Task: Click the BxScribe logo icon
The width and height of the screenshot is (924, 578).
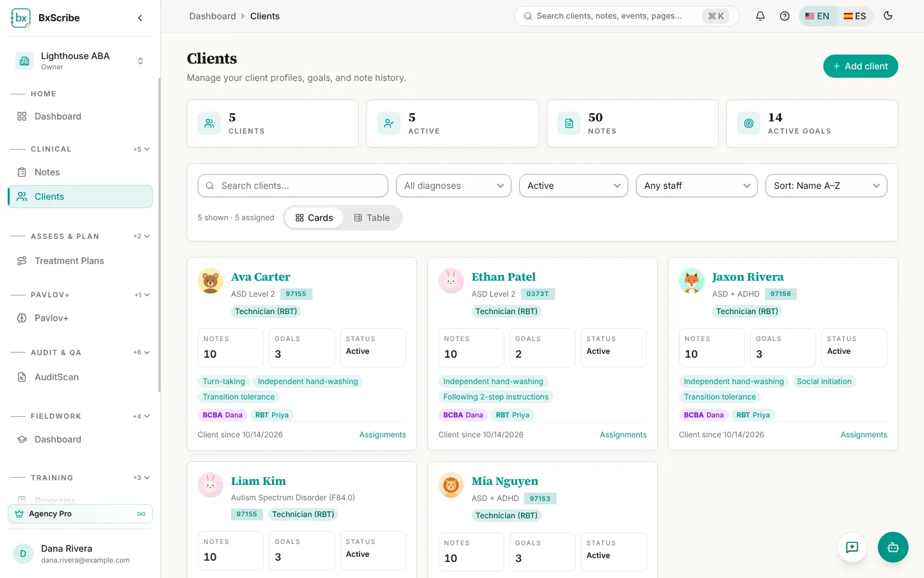Action: [21, 18]
